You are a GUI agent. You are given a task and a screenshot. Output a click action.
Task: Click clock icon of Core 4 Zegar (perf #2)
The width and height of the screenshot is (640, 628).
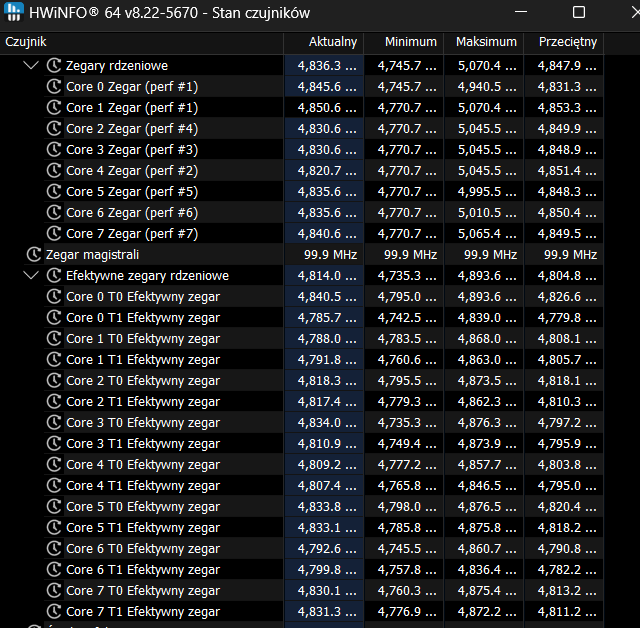click(x=54, y=171)
